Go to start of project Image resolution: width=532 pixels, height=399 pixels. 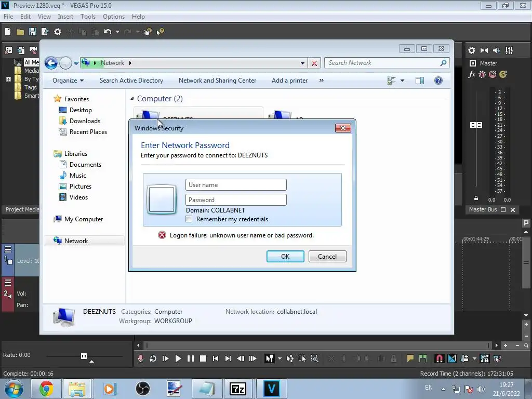pyautogui.click(x=216, y=358)
